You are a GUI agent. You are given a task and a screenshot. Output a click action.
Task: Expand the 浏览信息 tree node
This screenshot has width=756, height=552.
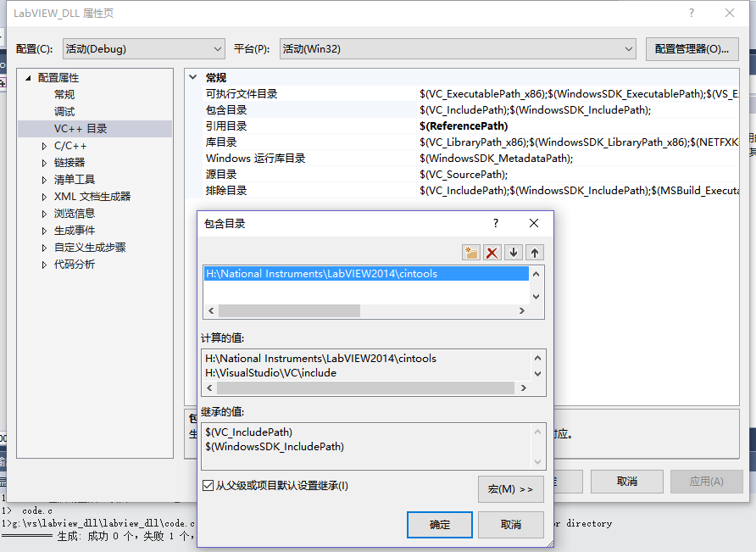click(x=44, y=214)
